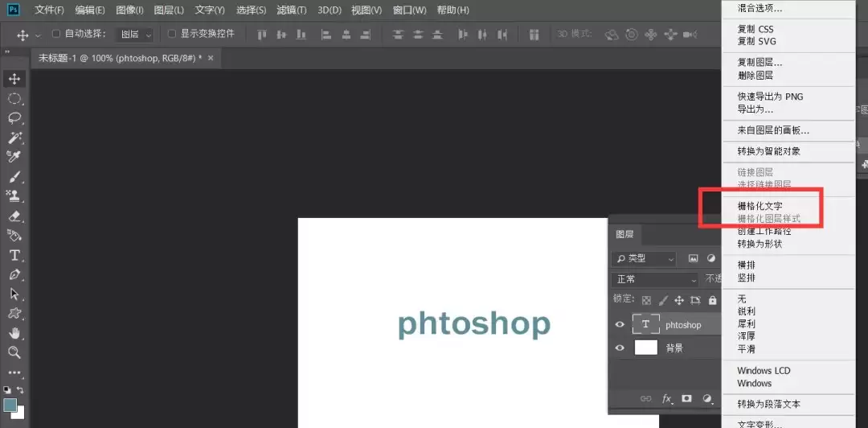Hide the phtoshop text layer

[620, 325]
